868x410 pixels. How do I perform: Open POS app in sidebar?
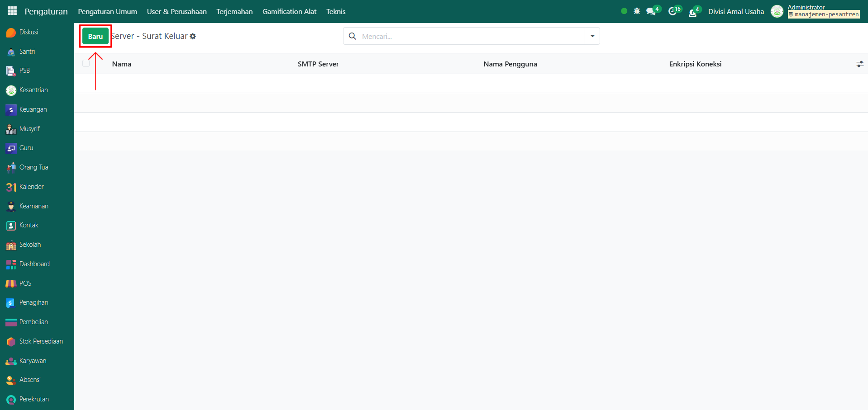pos(25,283)
